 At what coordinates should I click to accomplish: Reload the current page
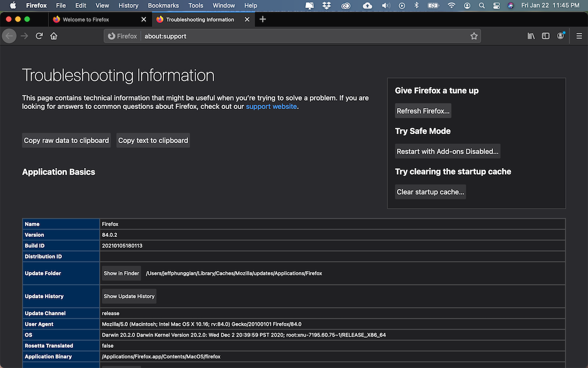tap(39, 36)
